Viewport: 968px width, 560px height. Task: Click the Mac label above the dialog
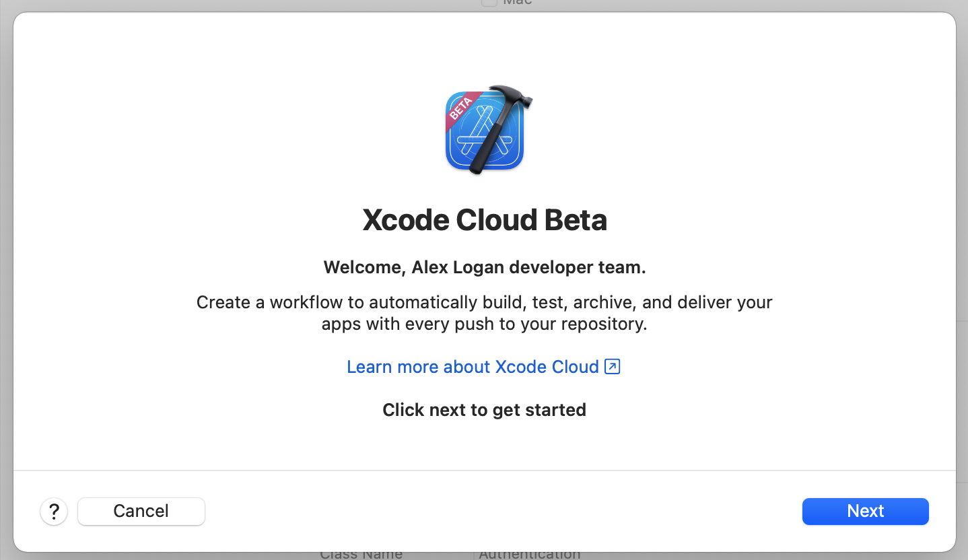[518, 3]
